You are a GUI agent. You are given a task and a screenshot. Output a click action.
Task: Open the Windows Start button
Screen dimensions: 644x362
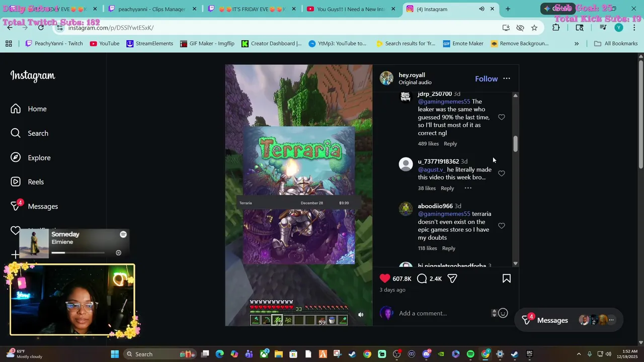[x=115, y=354]
